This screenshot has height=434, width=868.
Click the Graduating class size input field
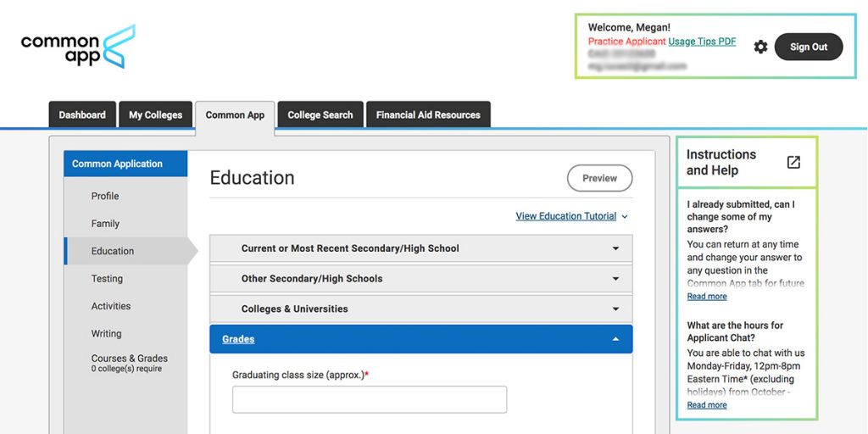point(370,399)
